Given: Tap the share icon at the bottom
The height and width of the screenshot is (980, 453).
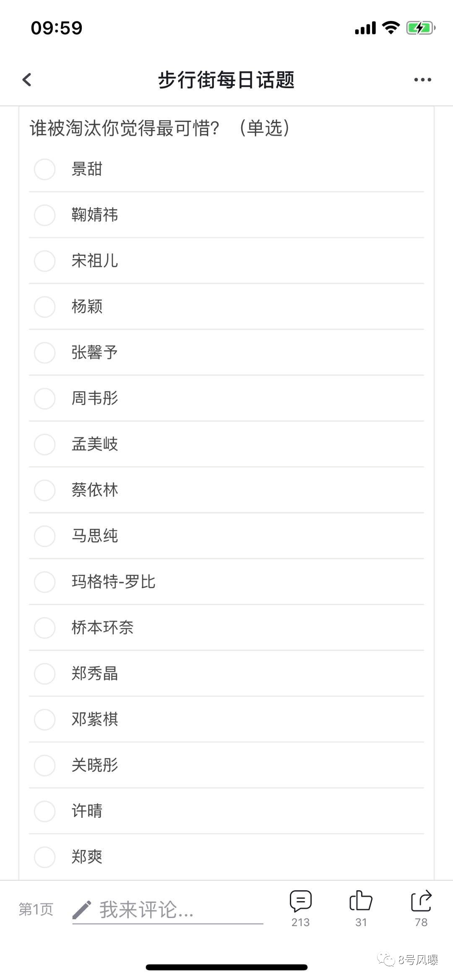Looking at the screenshot, I should tap(421, 901).
